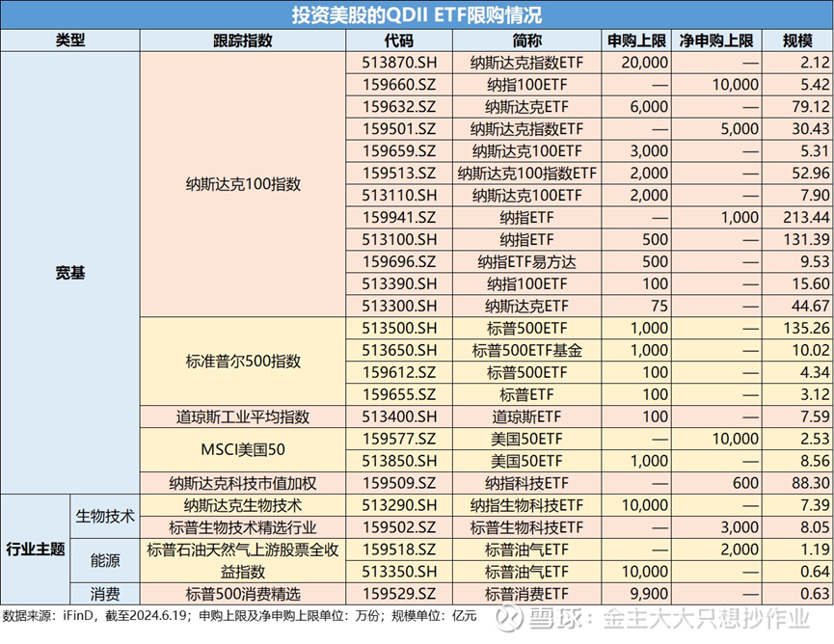Select the 申购上限 column header
834x644 pixels.
[x=636, y=40]
